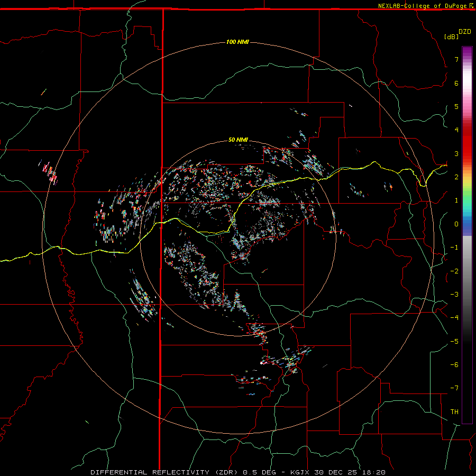
Task: Pick the green 1 dB section of the color scale
Action: (467, 200)
